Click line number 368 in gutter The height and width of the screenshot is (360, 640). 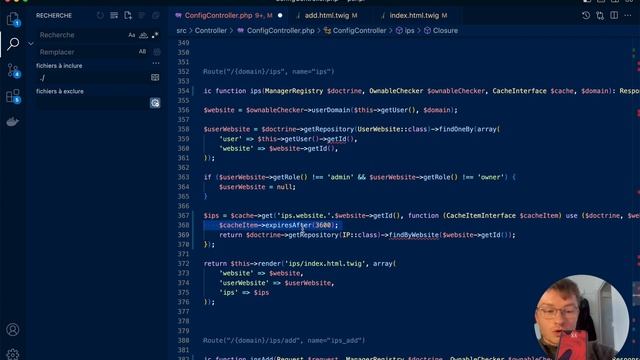183,225
